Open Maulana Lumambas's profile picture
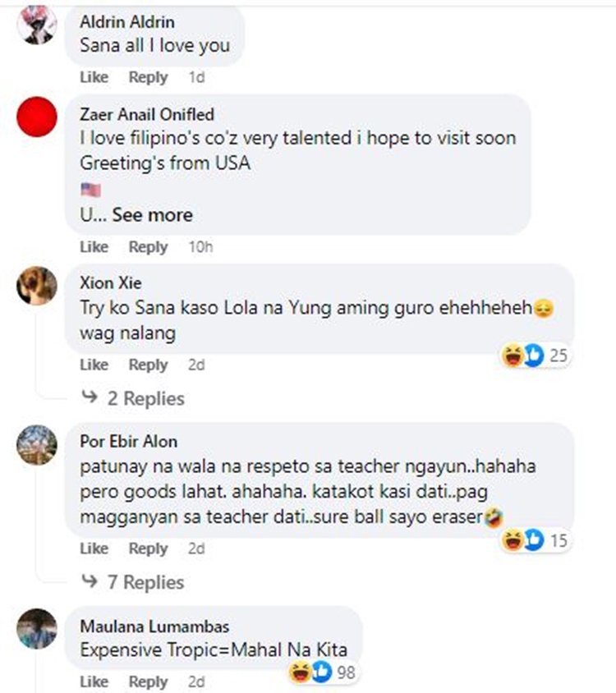 [37, 628]
